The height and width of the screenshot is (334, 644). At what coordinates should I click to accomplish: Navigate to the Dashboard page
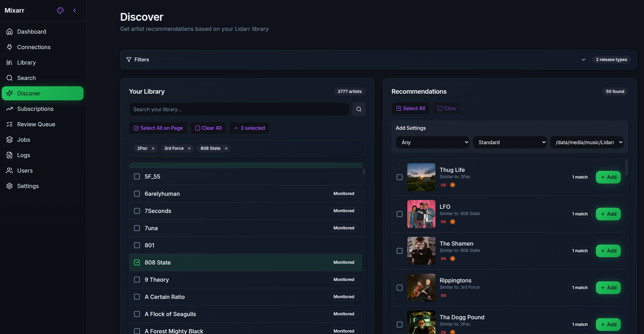[32, 32]
